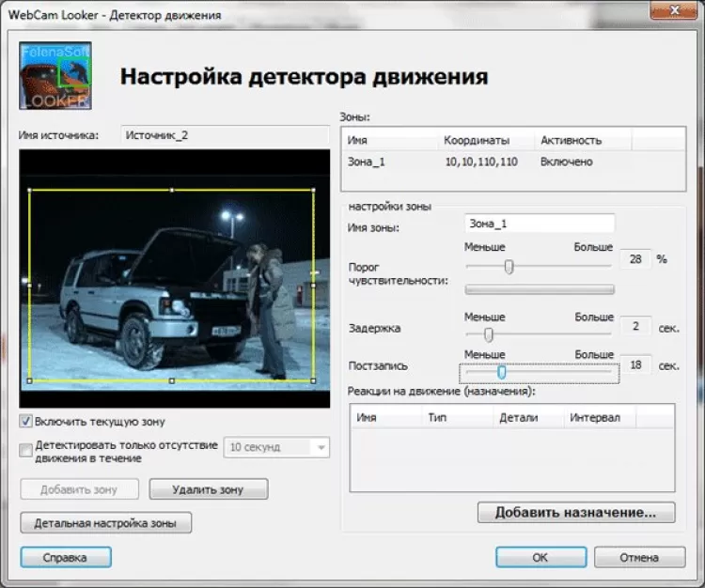Image resolution: width=705 pixels, height=588 pixels.
Task: Open the '10 секунд' dropdown
Action: click(x=276, y=447)
